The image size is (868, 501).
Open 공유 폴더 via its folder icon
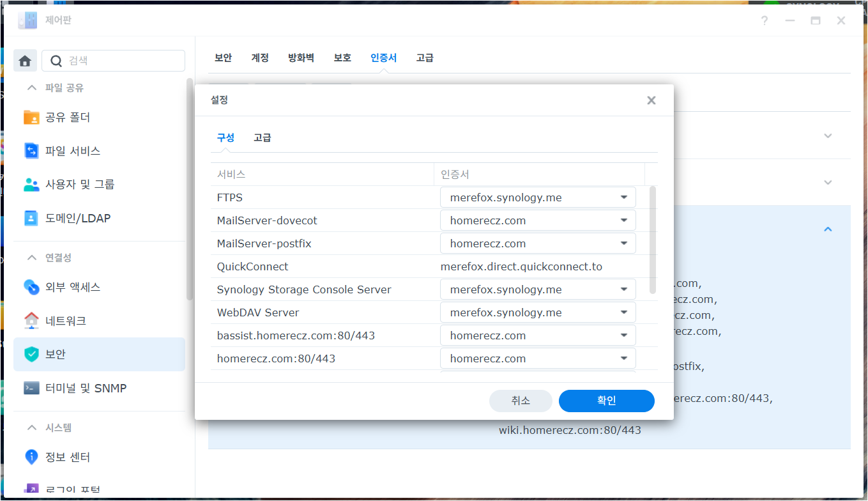pos(31,118)
